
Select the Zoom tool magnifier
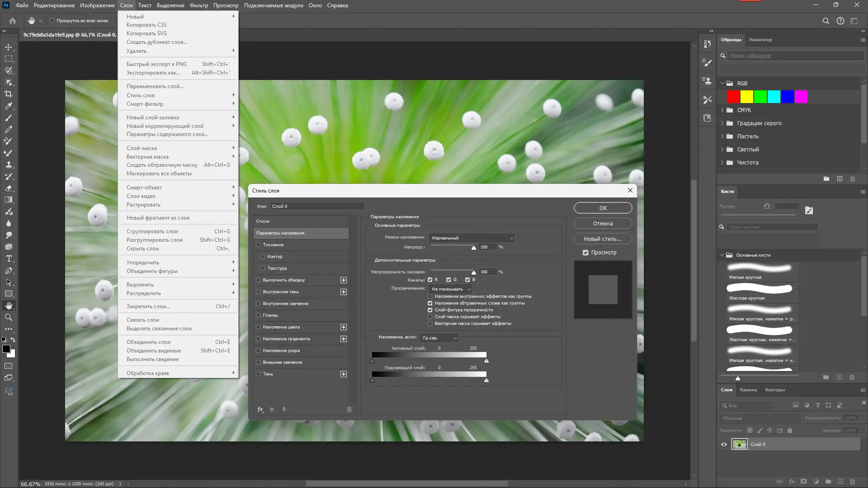click(9, 318)
